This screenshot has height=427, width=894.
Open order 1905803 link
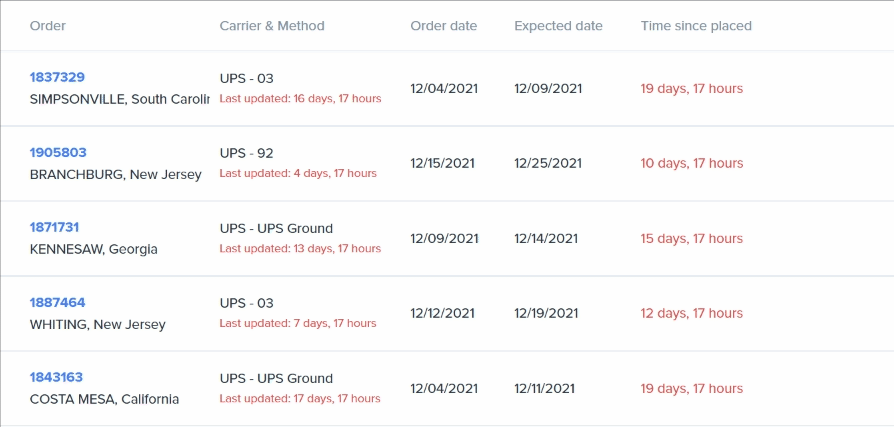[58, 153]
